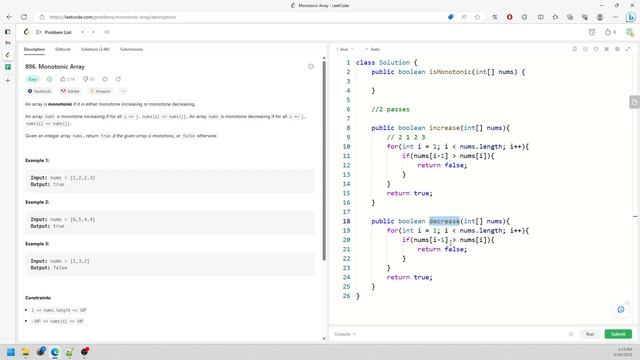Like the problem with thumbs up
This screenshot has width=640, height=360.
[x=67, y=79]
